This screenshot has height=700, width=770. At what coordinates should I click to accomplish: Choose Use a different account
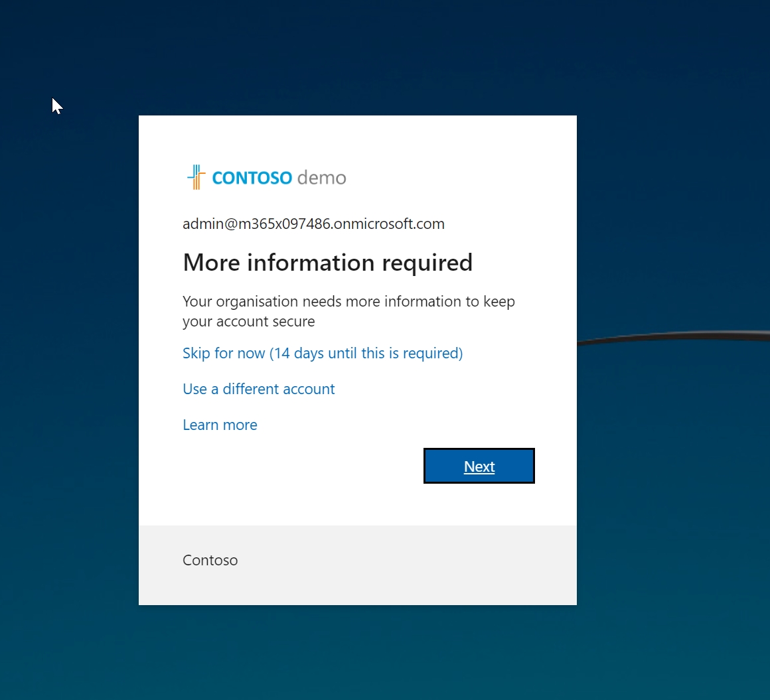tap(259, 389)
